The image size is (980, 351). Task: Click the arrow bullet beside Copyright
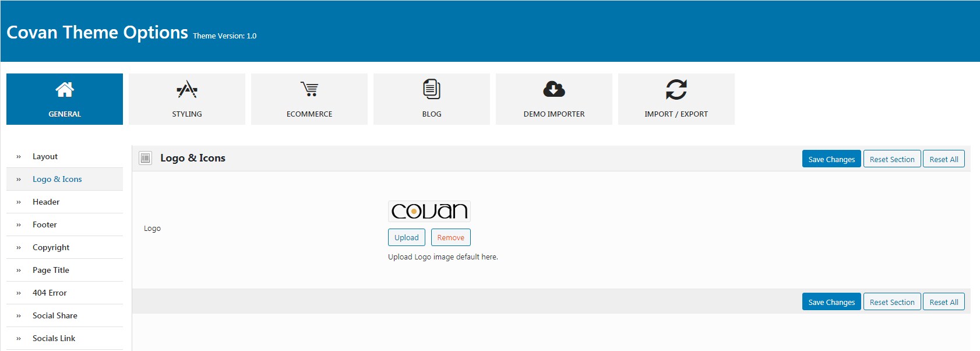[x=19, y=248]
